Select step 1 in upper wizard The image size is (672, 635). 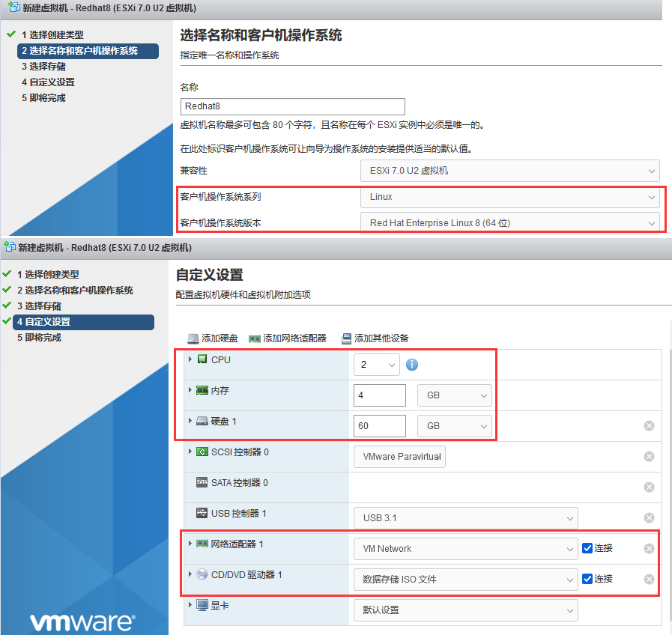pyautogui.click(x=52, y=34)
